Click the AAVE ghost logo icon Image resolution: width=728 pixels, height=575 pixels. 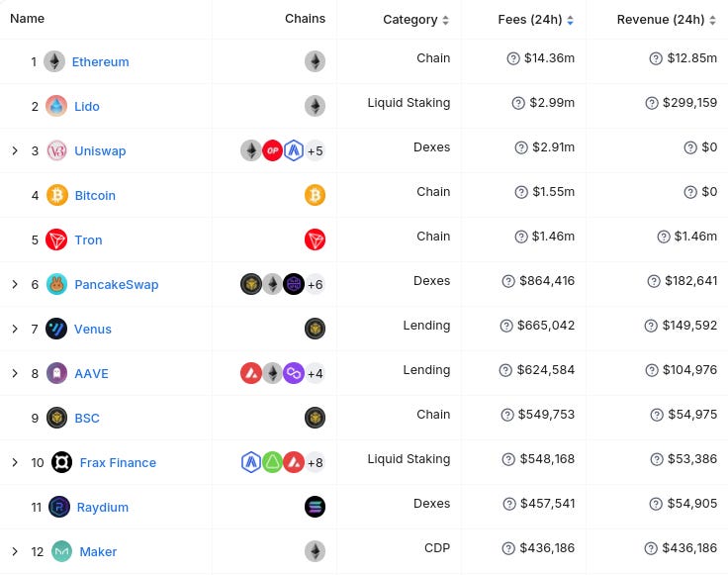(56, 373)
